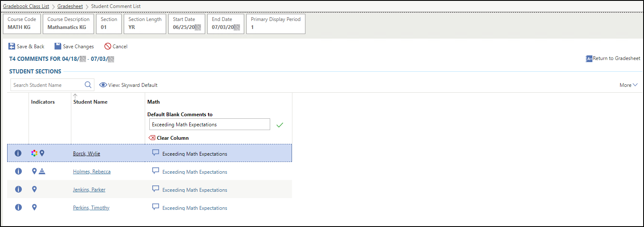Select Holmes's Exceeding Math Expectations comment
Viewport: 644px width, 227px height.
pos(195,172)
